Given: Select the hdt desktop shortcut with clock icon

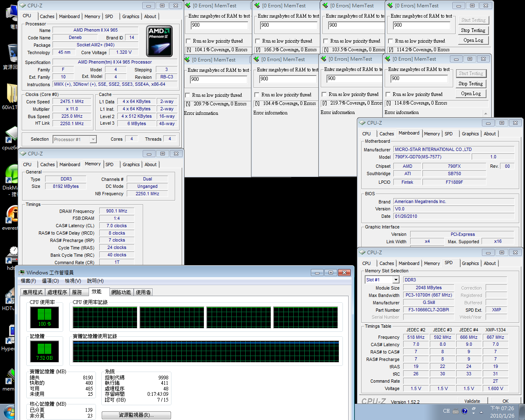Looking at the screenshot, I should tap(12, 258).
